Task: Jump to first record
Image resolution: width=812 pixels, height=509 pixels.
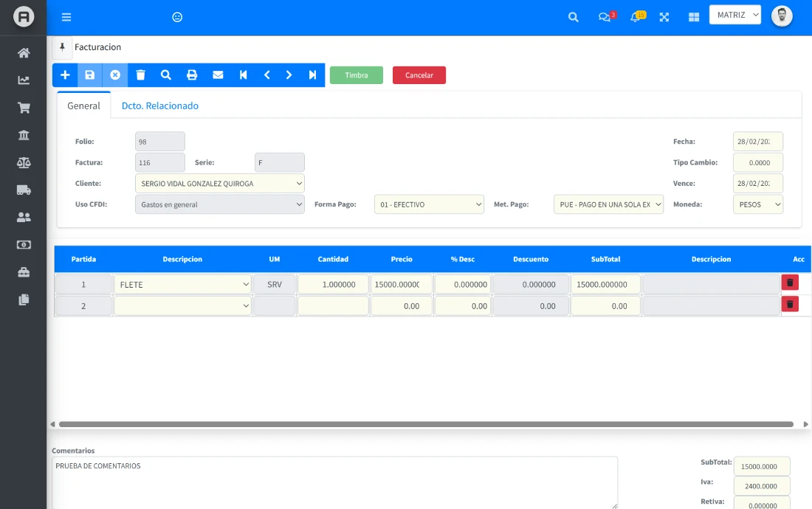Action: (244, 75)
